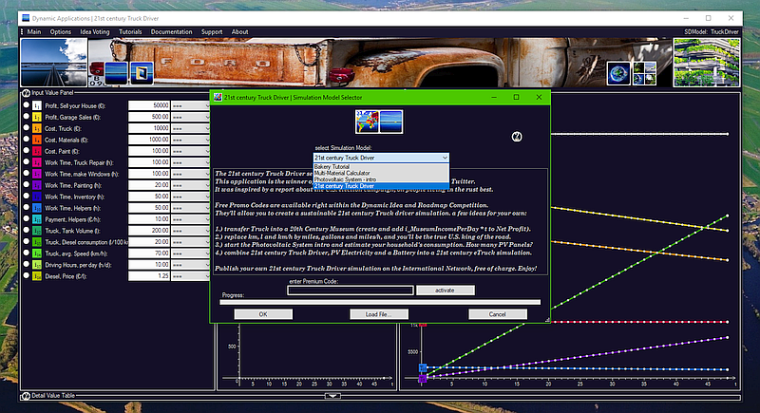
Task: Open the select Simulation Model combo box
Action: tap(380, 158)
